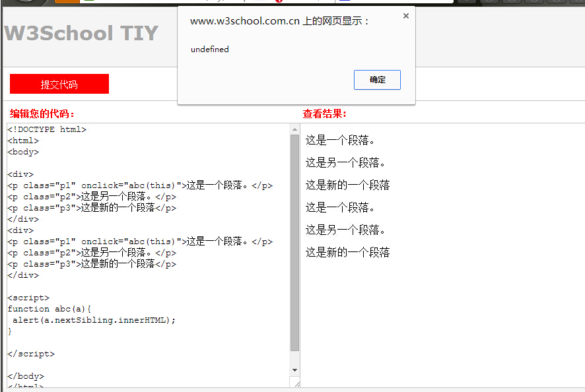
Task: Click the second 这是另一个段落。 in results
Action: tap(345, 230)
